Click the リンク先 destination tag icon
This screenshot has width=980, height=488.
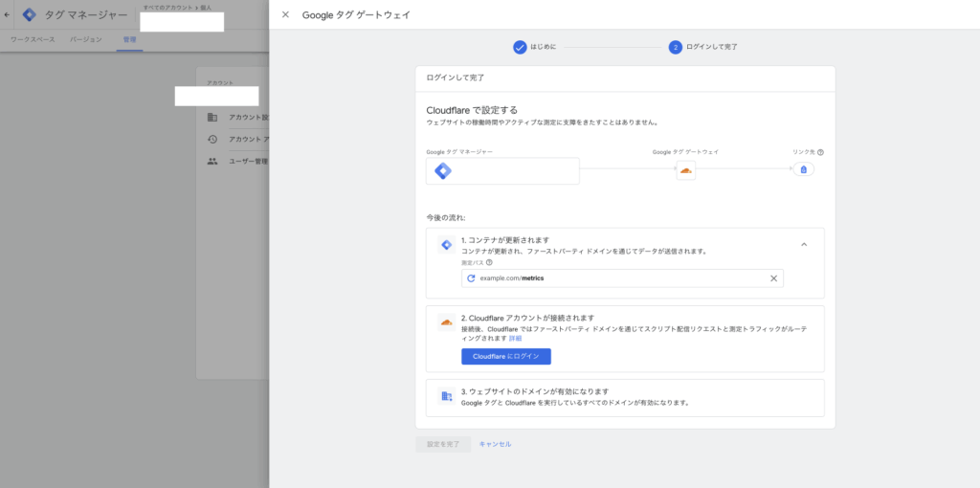tap(804, 169)
